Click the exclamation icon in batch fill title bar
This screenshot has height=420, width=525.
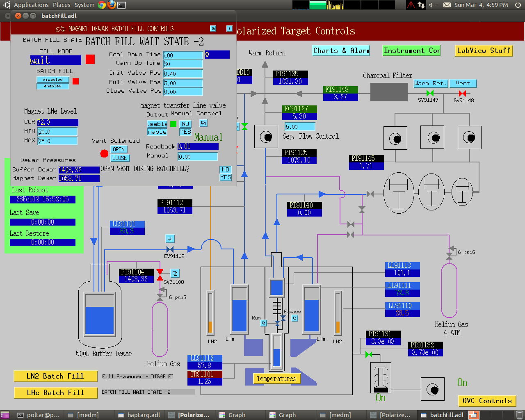pos(229,28)
